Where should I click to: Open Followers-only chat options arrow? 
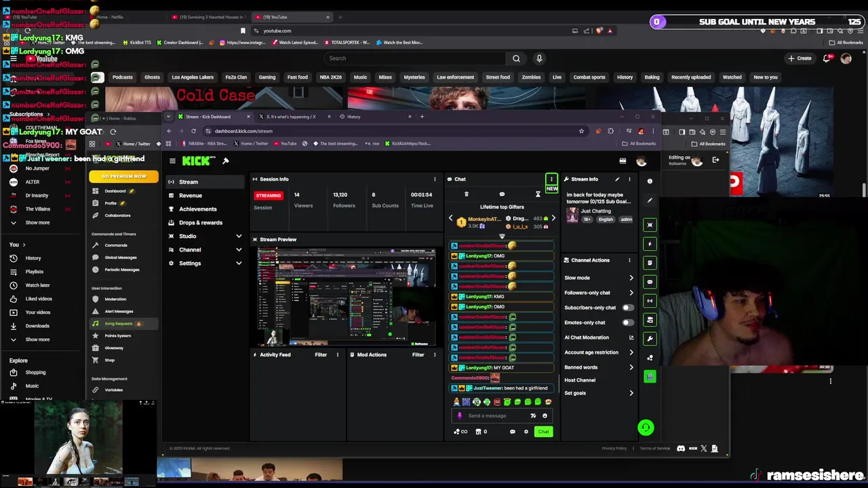(x=631, y=293)
